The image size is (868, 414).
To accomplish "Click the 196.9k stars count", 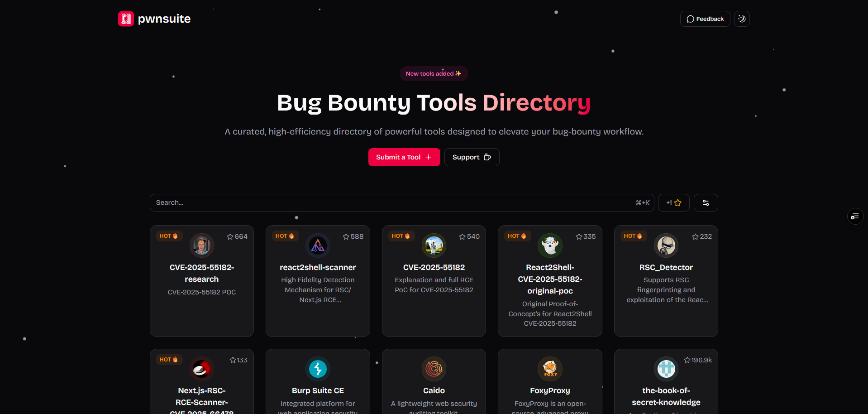I will [698, 360].
